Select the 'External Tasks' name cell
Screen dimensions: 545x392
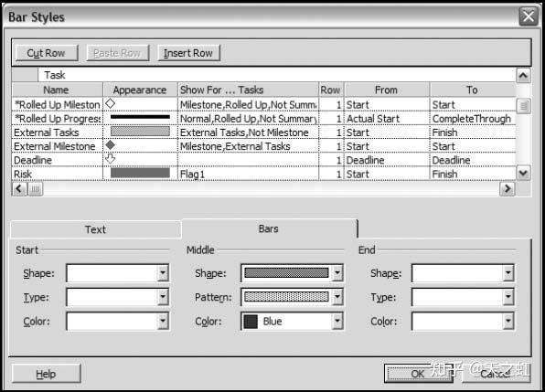click(58, 132)
